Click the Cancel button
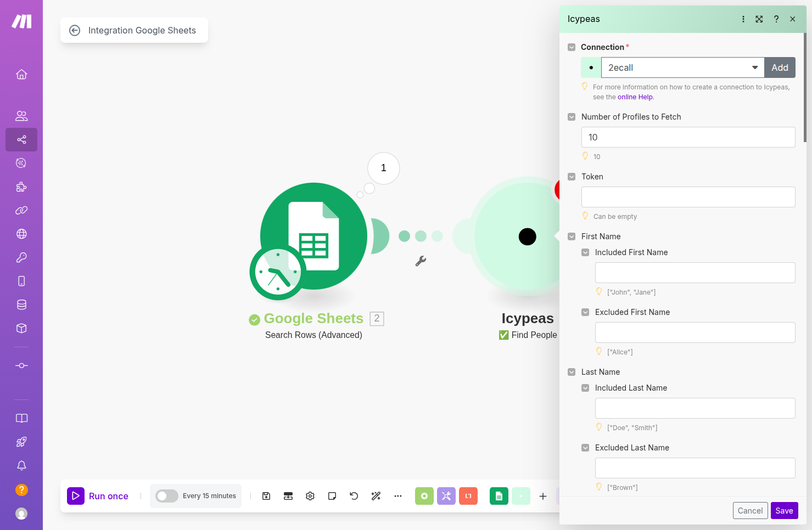812x530 pixels. pos(750,511)
